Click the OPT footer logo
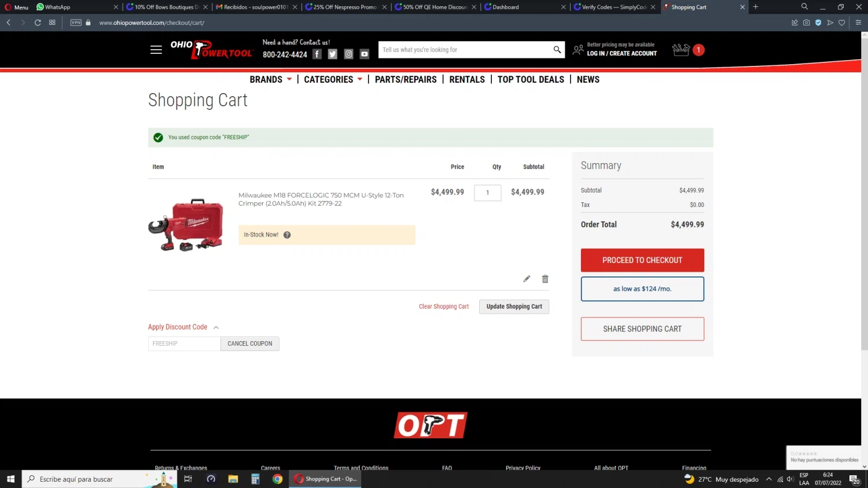This screenshot has width=868, height=488. pyautogui.click(x=431, y=425)
